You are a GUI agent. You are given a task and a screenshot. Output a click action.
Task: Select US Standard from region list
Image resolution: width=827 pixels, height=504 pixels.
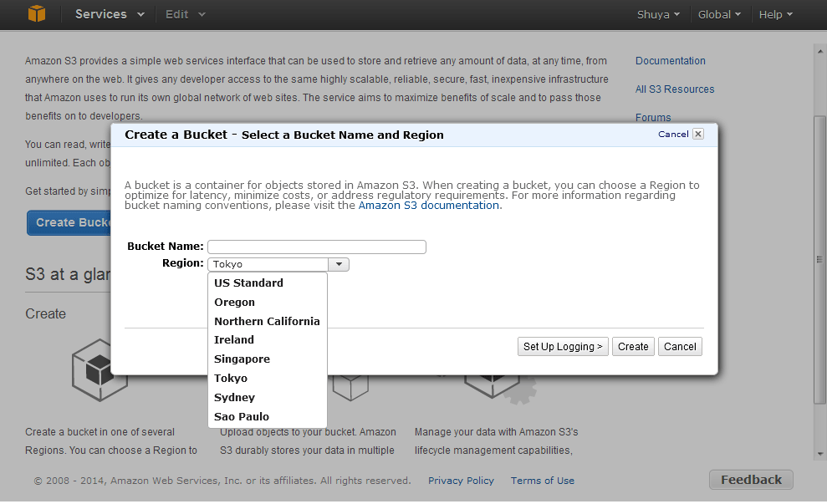[248, 283]
